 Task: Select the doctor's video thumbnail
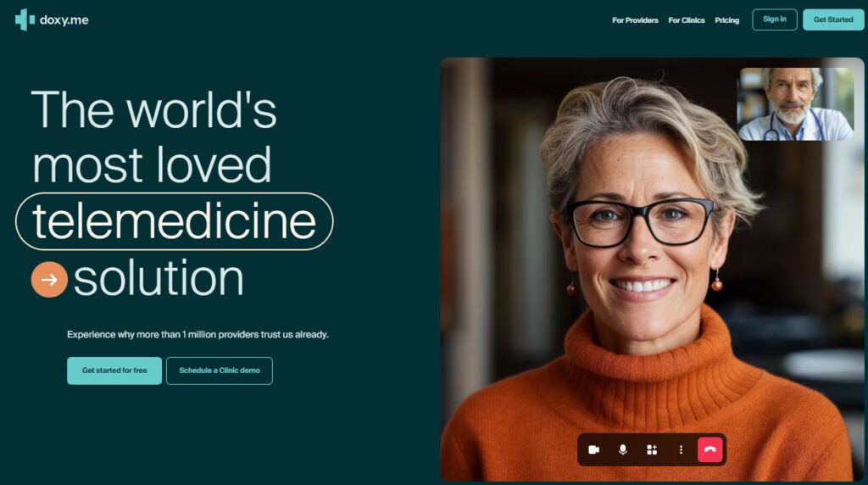pyautogui.click(x=796, y=104)
